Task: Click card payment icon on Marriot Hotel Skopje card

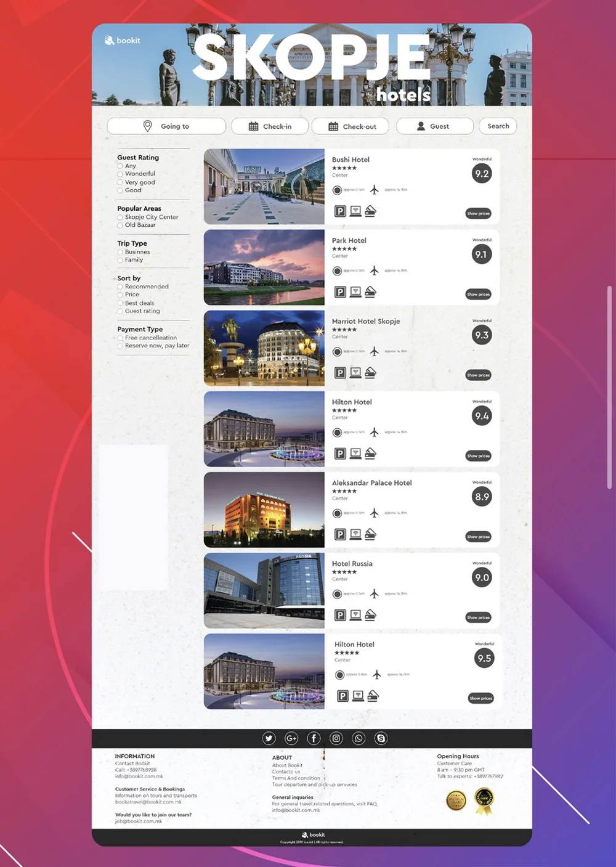Action: click(x=370, y=372)
